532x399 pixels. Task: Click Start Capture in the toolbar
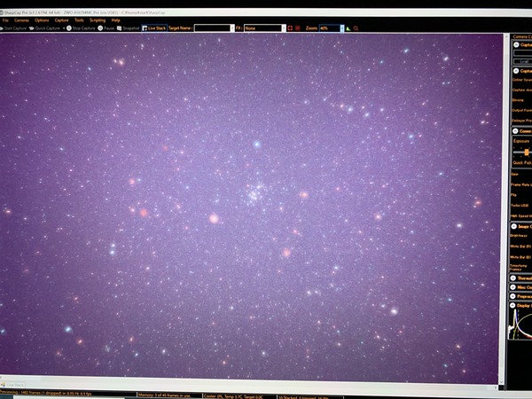coord(13,28)
